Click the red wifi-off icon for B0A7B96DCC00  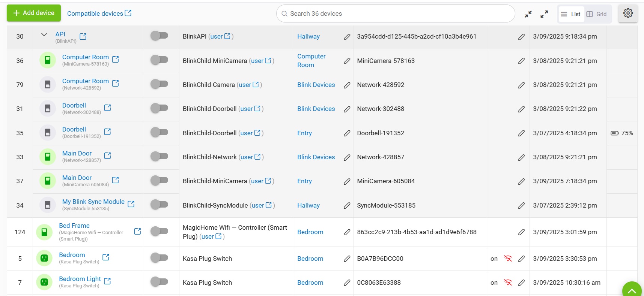(x=508, y=259)
